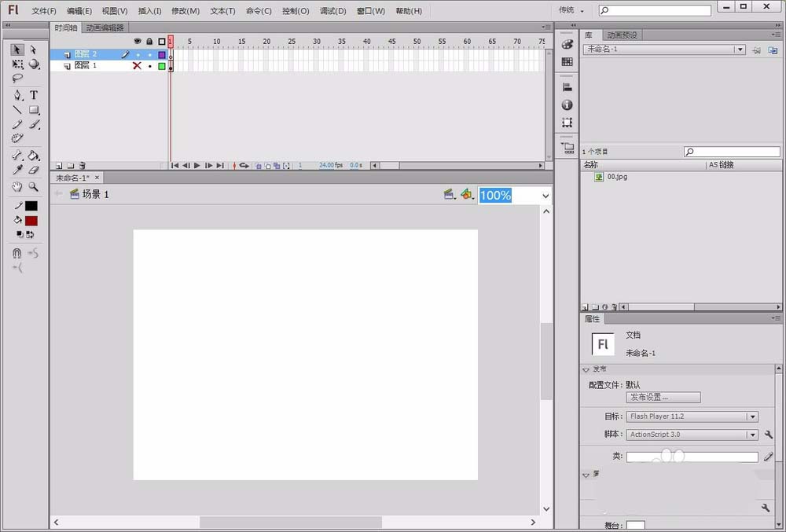Open the 修改(M) menu

185,10
